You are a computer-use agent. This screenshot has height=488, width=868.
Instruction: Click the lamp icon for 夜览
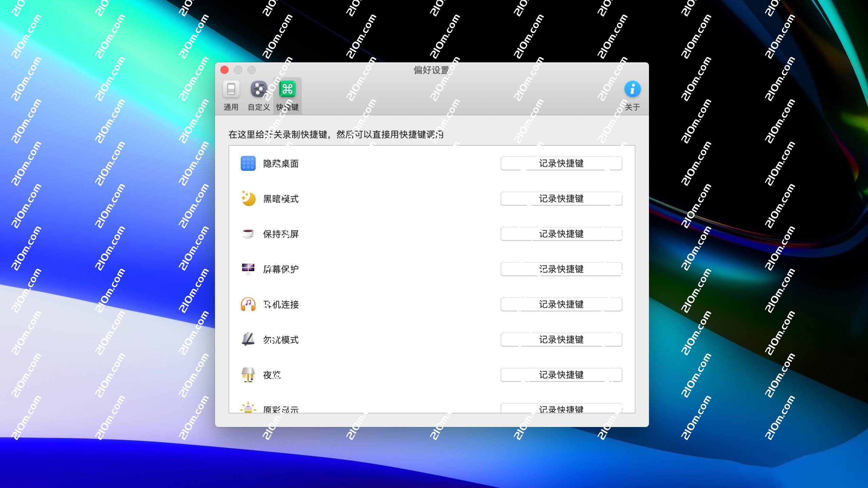248,375
